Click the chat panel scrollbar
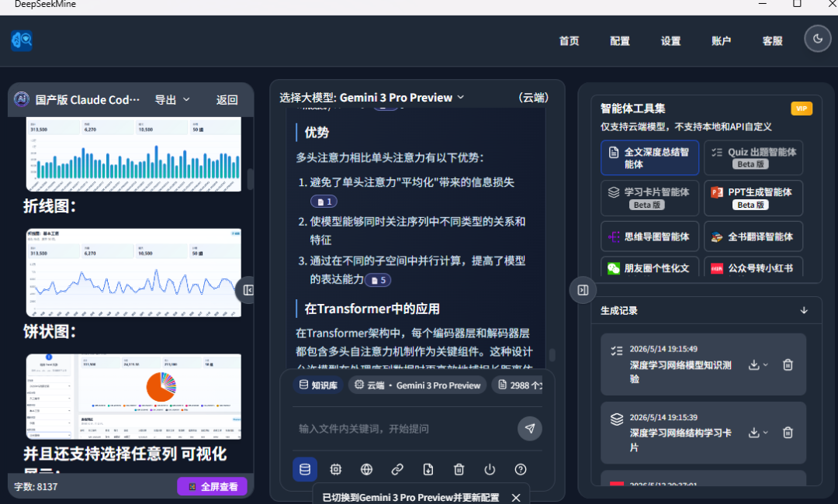This screenshot has width=838, height=504. click(x=552, y=355)
